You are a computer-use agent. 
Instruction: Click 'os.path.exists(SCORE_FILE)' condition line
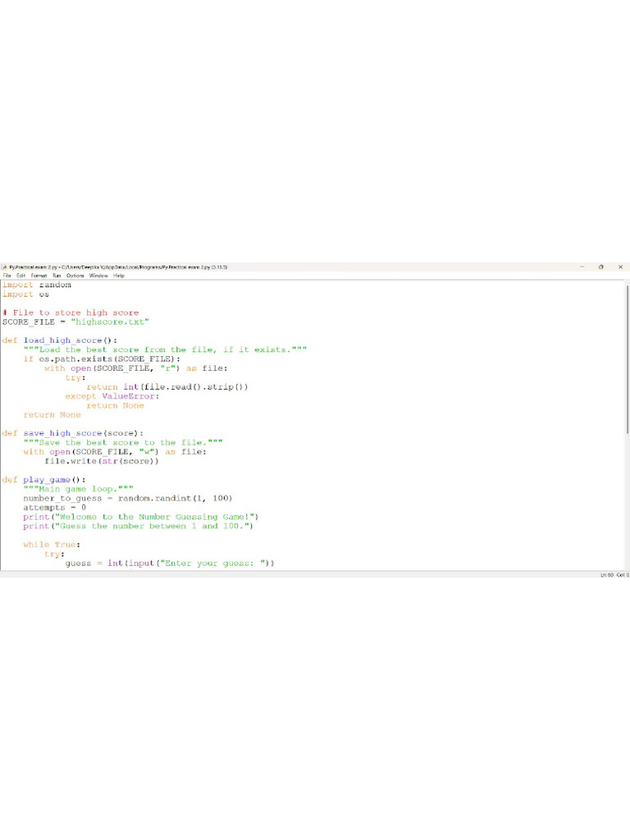coord(102,359)
